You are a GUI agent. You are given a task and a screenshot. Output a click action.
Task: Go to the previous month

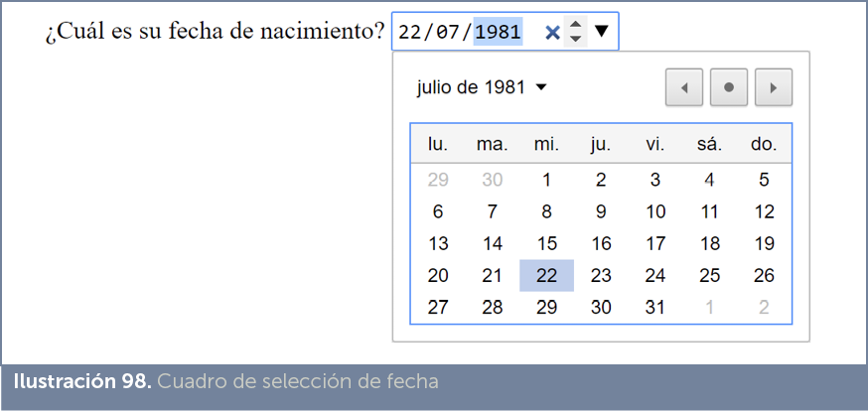(684, 87)
